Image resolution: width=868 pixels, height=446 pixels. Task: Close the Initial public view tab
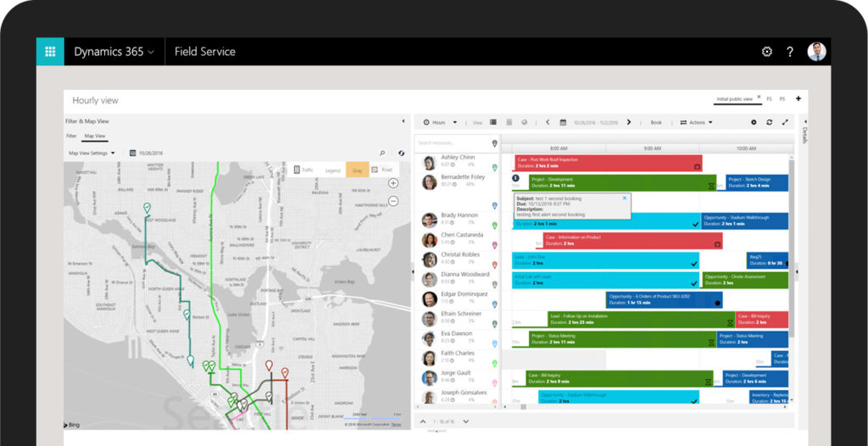(759, 97)
